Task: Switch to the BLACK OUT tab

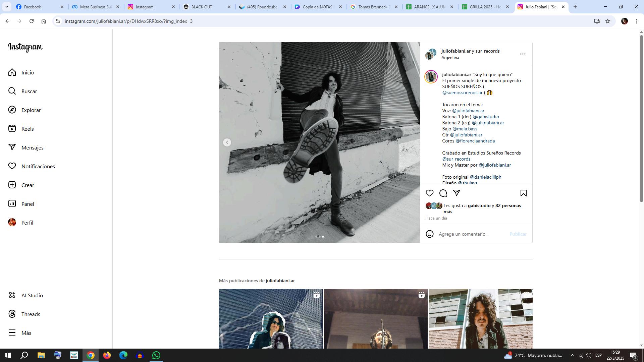Action: 202,7
